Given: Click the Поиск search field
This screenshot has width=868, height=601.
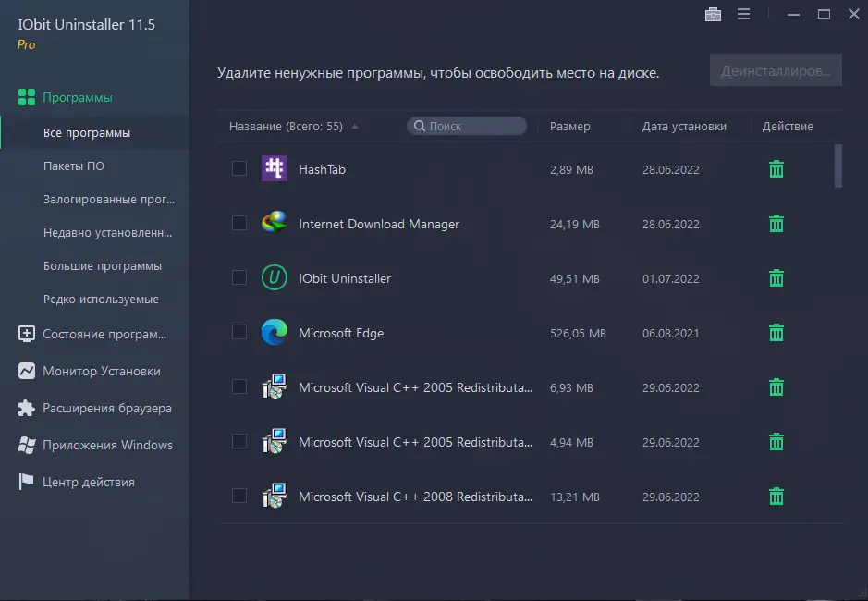Looking at the screenshot, I should pos(468,126).
